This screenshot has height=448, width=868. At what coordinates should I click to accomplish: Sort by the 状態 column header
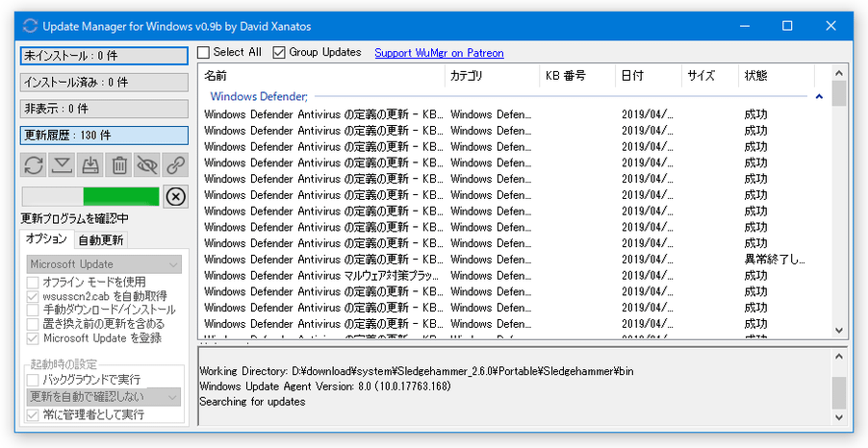[777, 76]
